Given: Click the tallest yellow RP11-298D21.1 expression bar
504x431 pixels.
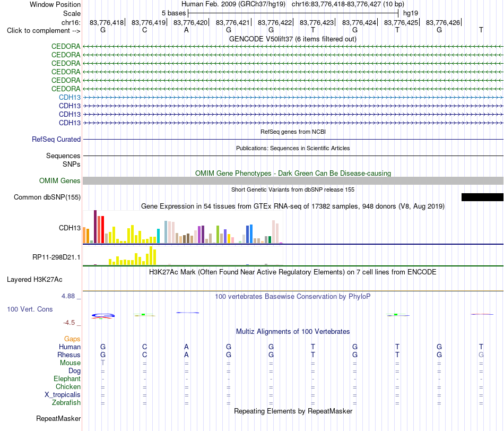Looking at the screenshot, I should 151,256.
